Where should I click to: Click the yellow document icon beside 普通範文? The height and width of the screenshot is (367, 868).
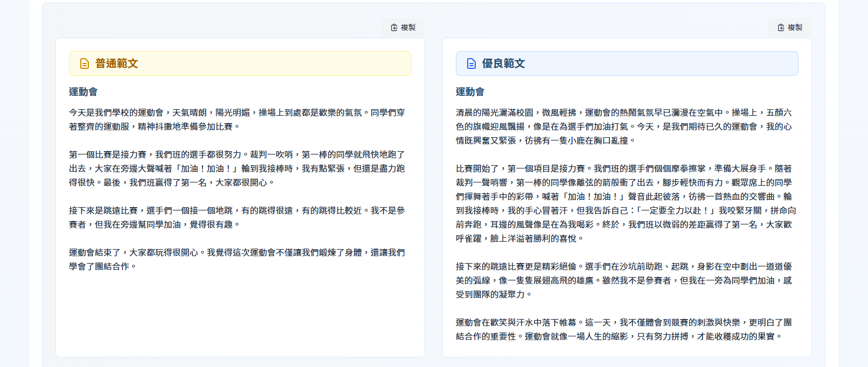pos(85,63)
